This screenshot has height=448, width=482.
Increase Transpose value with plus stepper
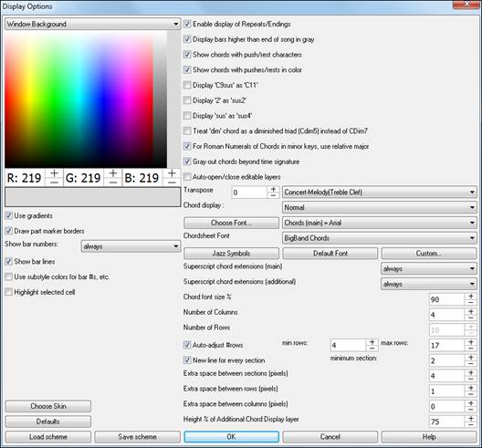273,189
